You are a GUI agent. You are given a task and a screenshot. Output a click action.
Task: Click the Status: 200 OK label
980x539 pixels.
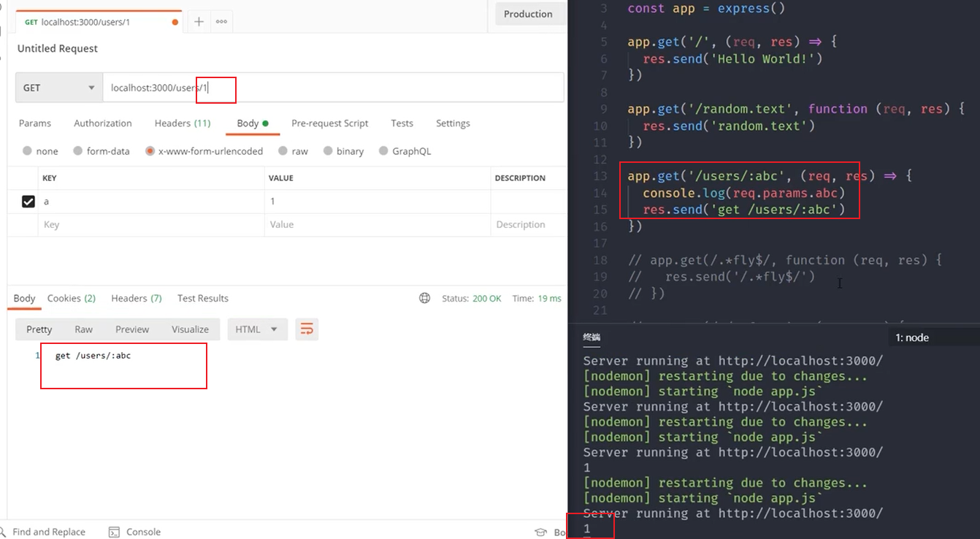point(472,298)
